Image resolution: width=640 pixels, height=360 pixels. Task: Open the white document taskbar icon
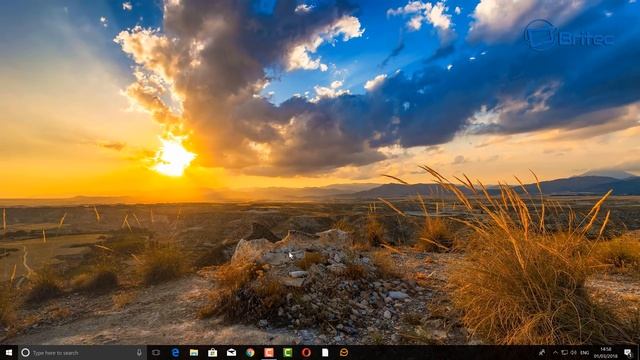[325, 353]
